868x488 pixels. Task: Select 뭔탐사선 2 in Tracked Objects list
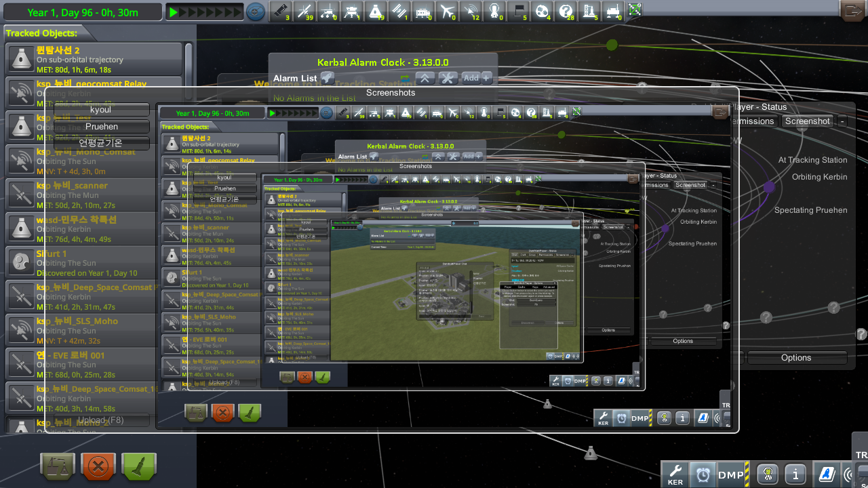[x=95, y=60]
